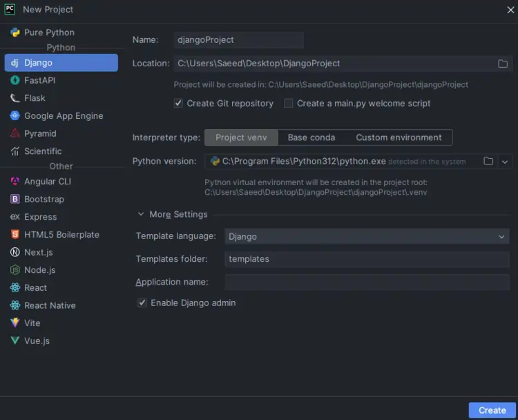
Task: Choose the Flask icon in sidebar
Action: [x=15, y=98]
